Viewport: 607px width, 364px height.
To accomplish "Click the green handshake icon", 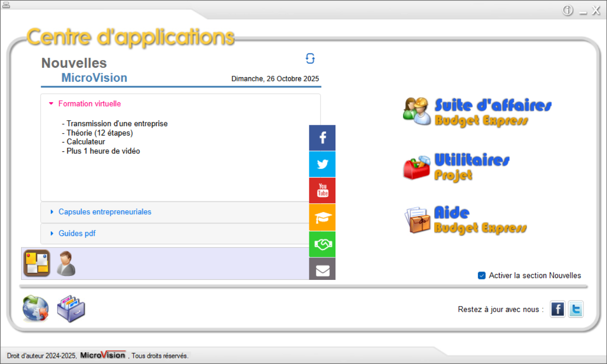I will point(322,244).
